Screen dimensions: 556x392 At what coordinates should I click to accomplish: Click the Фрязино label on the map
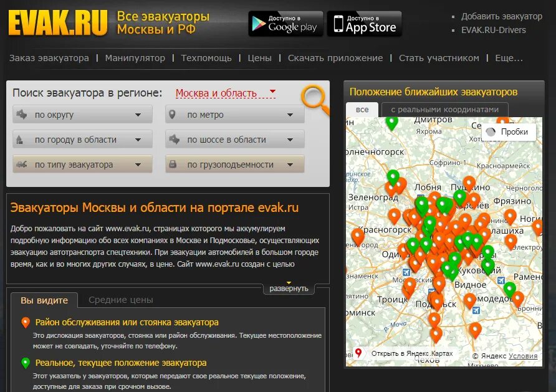[512, 201]
